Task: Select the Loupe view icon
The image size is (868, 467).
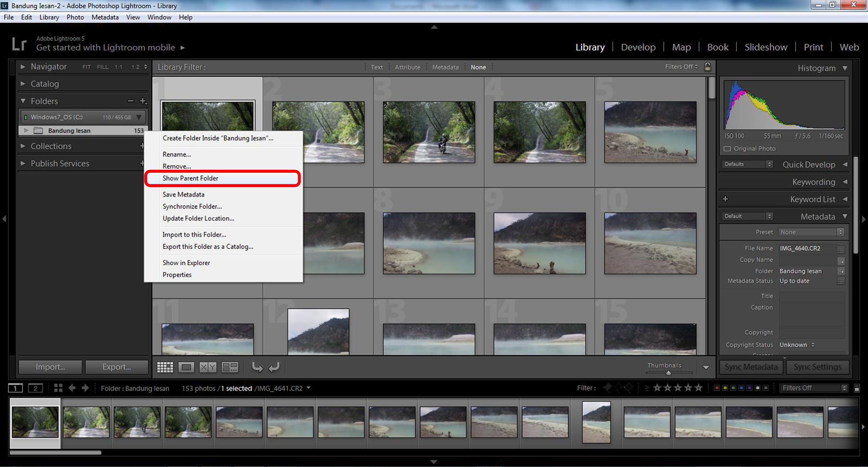Action: 186,367
